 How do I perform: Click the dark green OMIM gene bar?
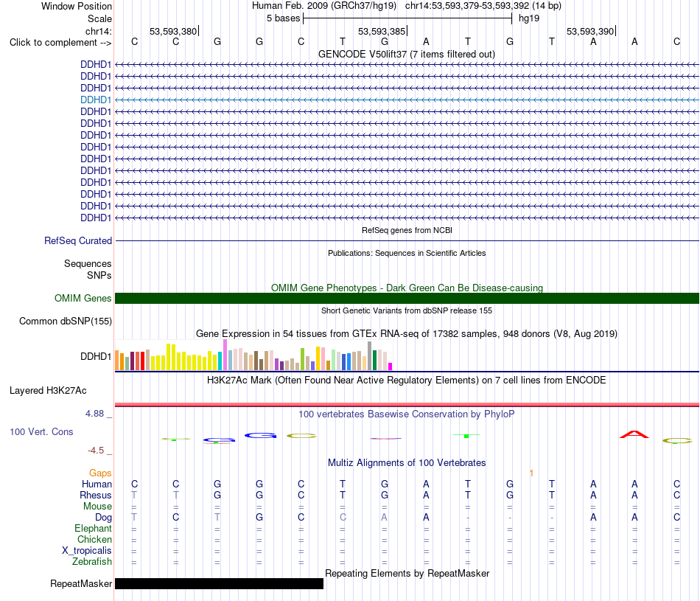[407, 298]
